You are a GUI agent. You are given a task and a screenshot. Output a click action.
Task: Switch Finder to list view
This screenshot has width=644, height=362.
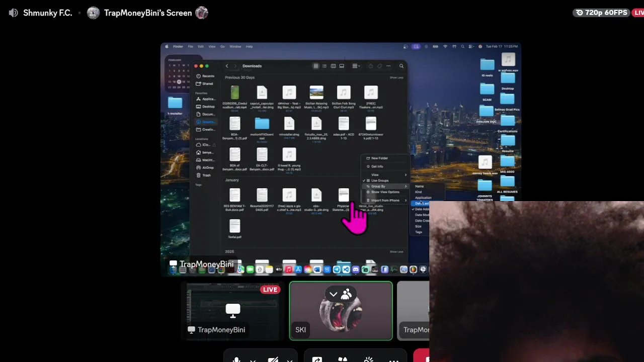click(x=325, y=66)
